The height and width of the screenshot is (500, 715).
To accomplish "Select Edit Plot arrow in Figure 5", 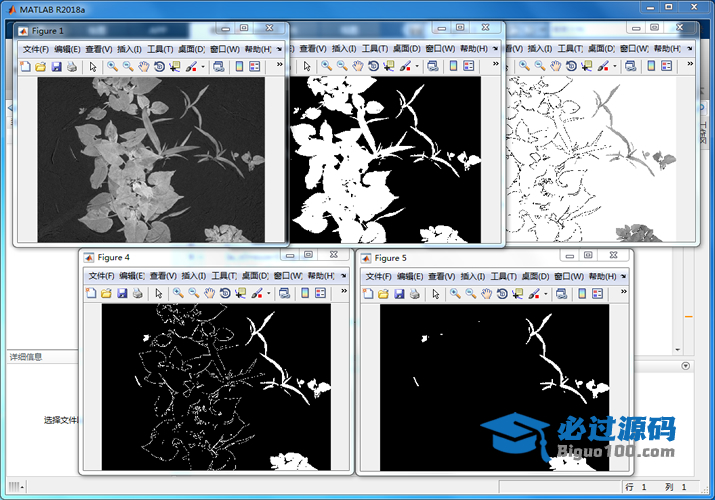I will (x=436, y=294).
